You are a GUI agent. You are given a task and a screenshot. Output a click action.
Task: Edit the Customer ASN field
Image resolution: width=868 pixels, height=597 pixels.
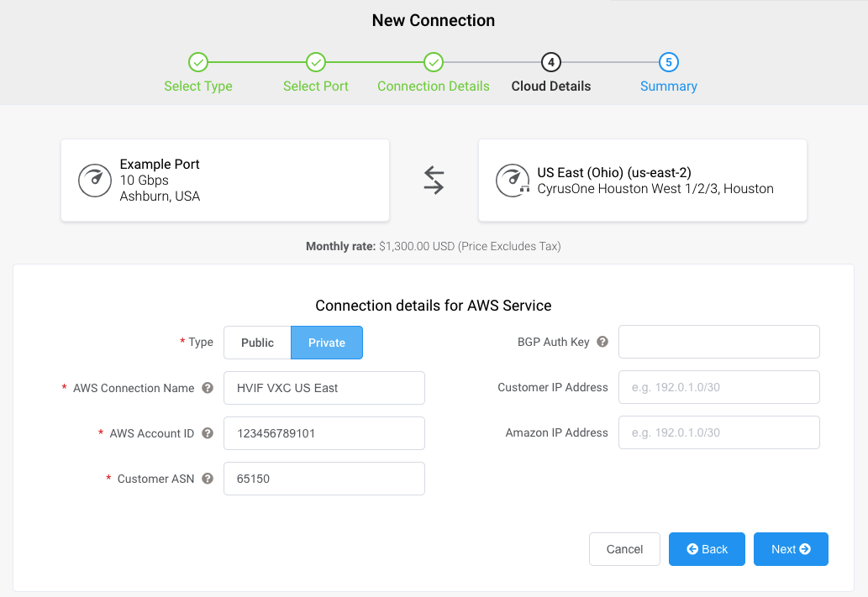tap(324, 479)
